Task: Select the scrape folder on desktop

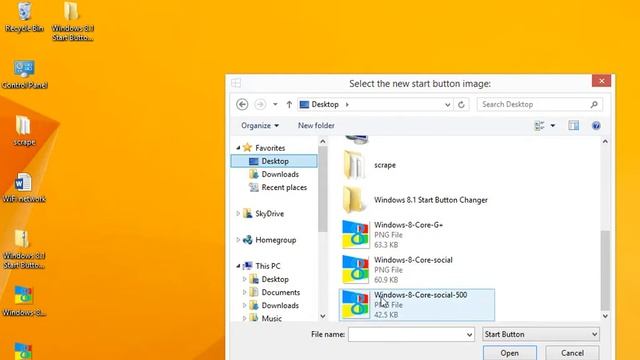Action: click(24, 131)
